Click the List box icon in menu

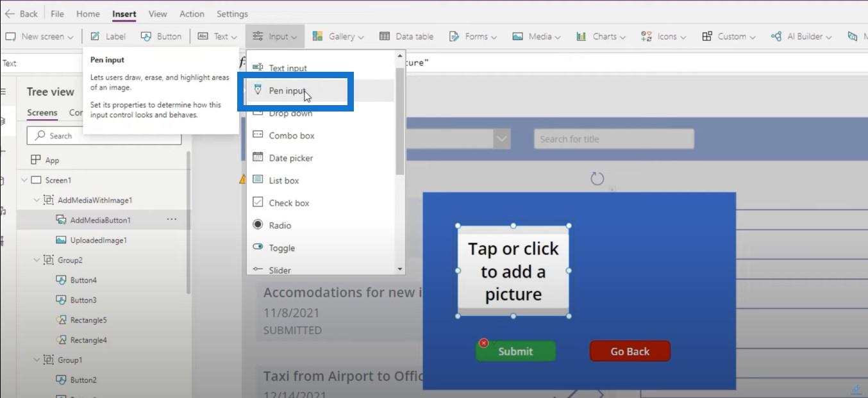[x=258, y=179]
